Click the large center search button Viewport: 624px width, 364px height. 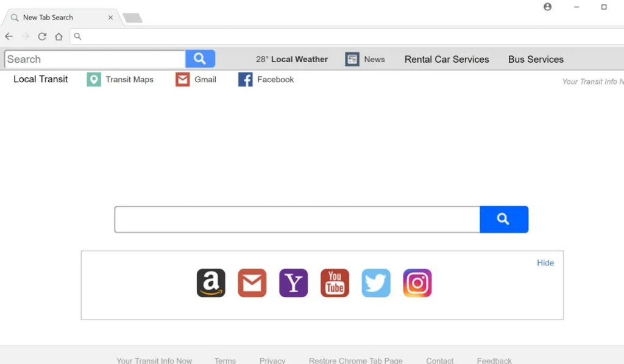click(504, 219)
